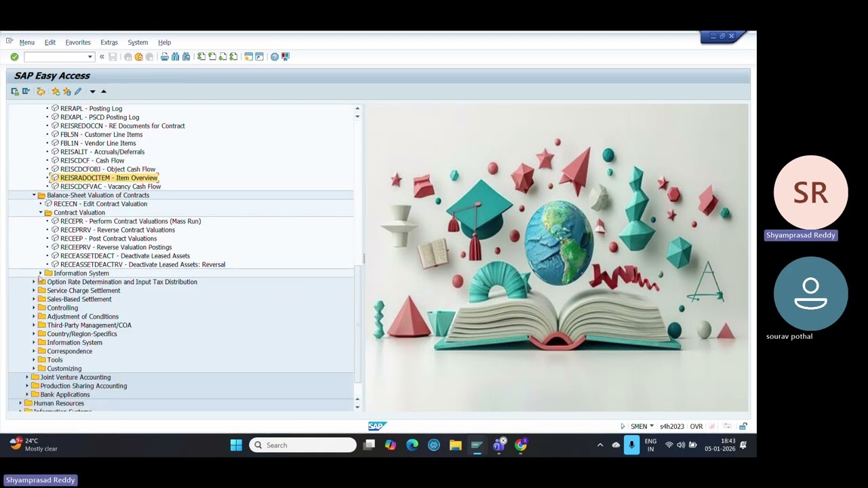This screenshot has height=488, width=868.
Task: Open File Explorer from taskbar
Action: 456,445
